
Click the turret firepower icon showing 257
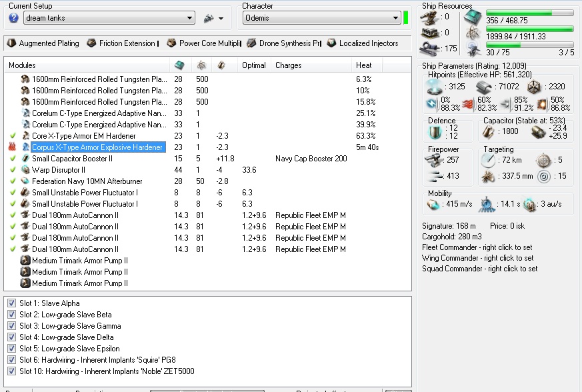[433, 161]
